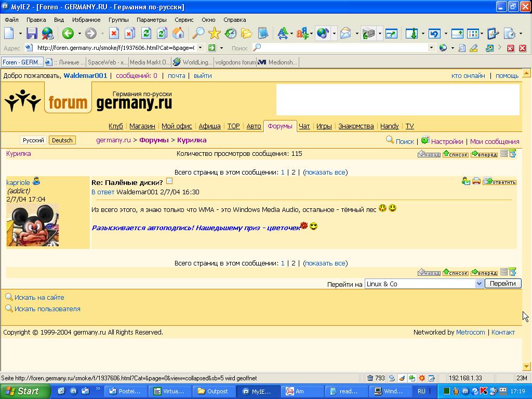Click the magnifier Search toolbar icon
Image resolution: width=532 pixels, height=399 pixels.
pos(198,33)
